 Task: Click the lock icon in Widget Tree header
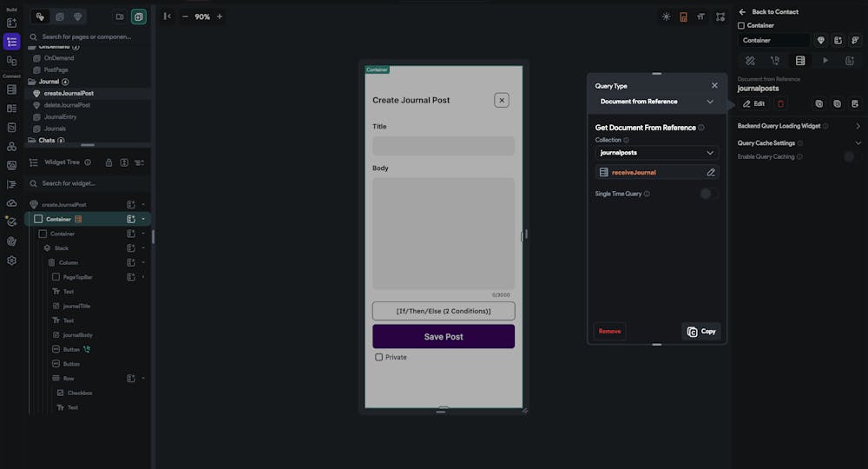tap(109, 162)
